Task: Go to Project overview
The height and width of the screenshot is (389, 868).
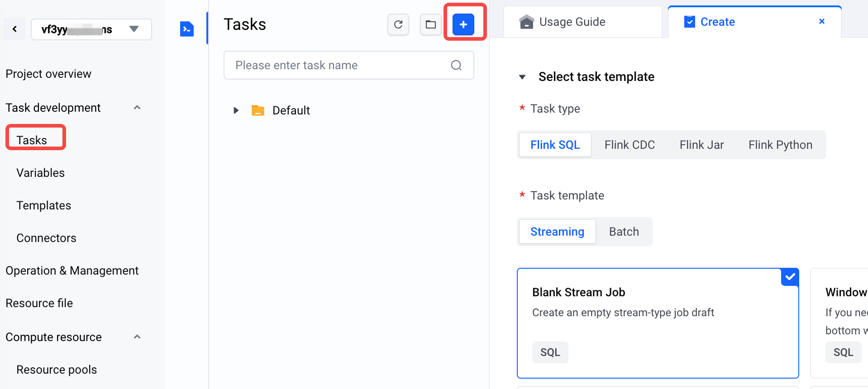Action: 48,74
